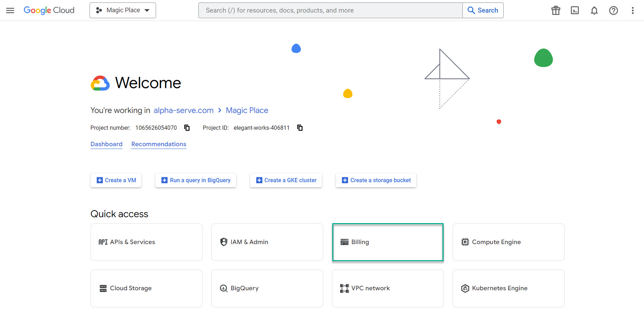Copy the project ID to clipboard

pos(300,128)
